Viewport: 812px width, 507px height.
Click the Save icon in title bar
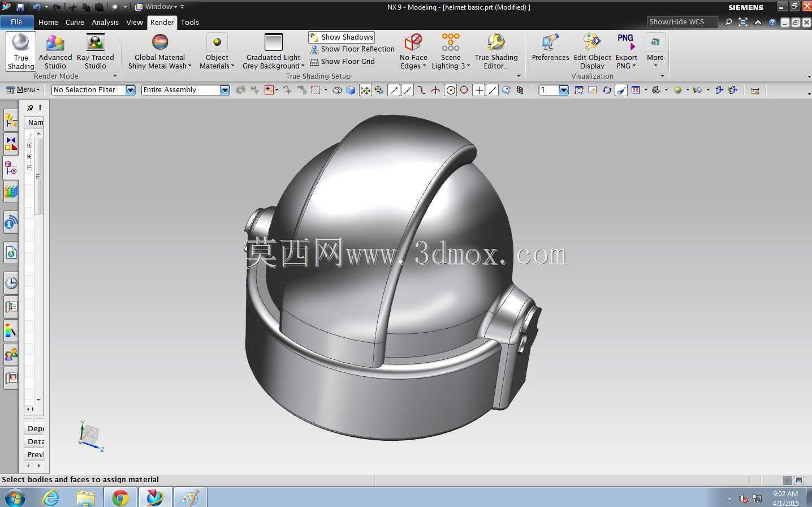point(20,7)
